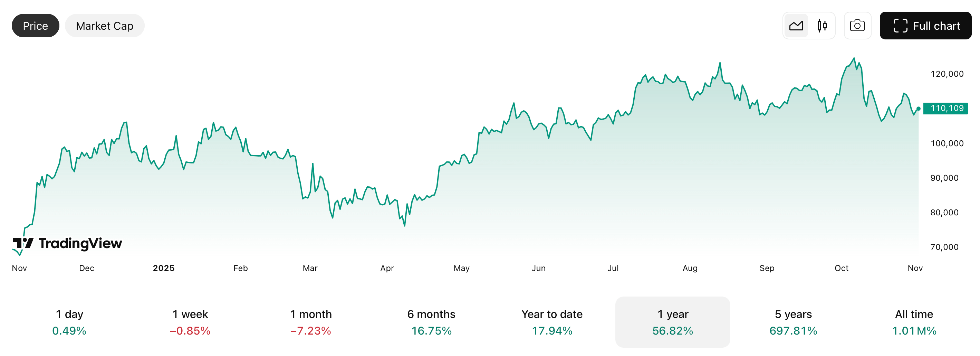The height and width of the screenshot is (356, 980).
Task: Show All time price history
Action: (914, 322)
